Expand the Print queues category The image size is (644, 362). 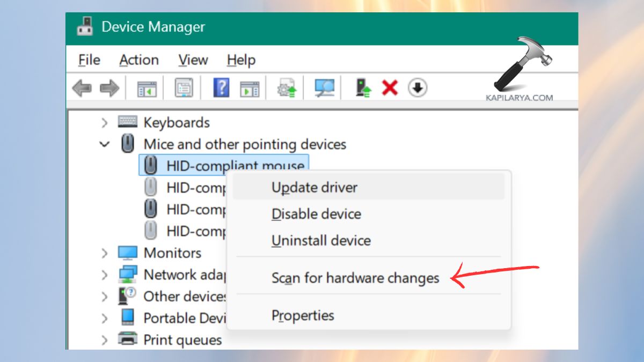(104, 339)
